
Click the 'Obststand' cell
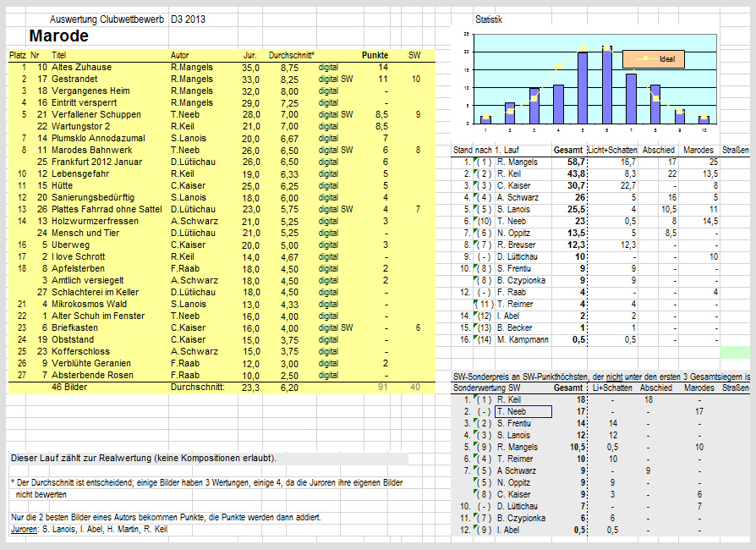73,339
